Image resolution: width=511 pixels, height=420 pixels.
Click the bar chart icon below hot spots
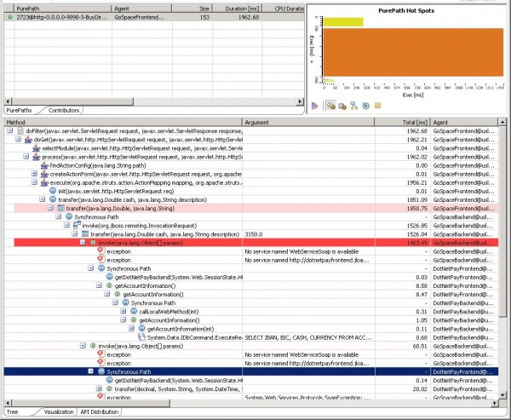(x=314, y=106)
